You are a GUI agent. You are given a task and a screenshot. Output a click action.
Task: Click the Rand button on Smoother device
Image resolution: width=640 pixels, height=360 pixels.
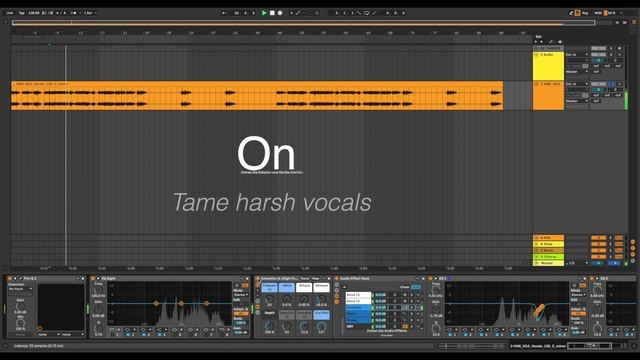tap(305, 279)
